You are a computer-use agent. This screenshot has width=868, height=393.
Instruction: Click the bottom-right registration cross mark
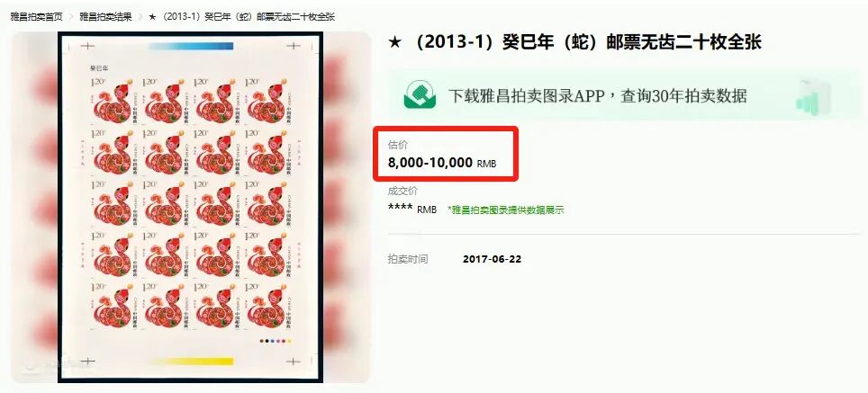click(x=293, y=362)
